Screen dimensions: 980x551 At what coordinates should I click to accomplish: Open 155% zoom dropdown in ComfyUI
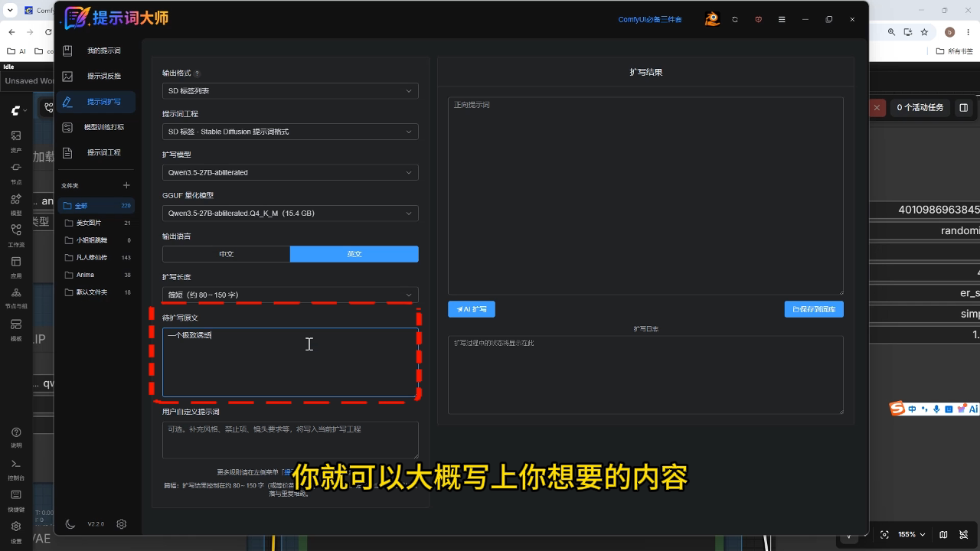coord(912,534)
